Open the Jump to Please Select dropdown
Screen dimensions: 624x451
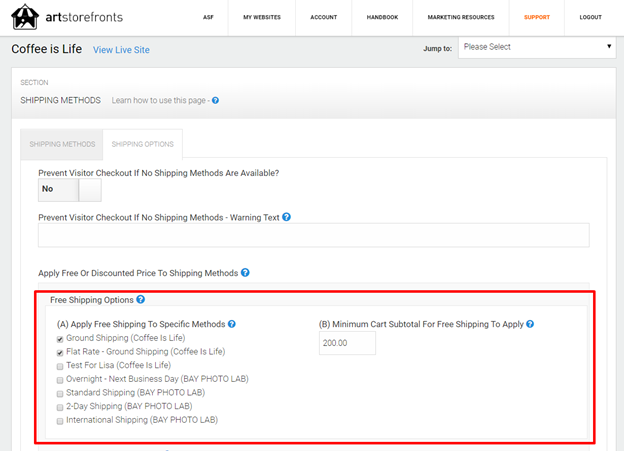(537, 47)
